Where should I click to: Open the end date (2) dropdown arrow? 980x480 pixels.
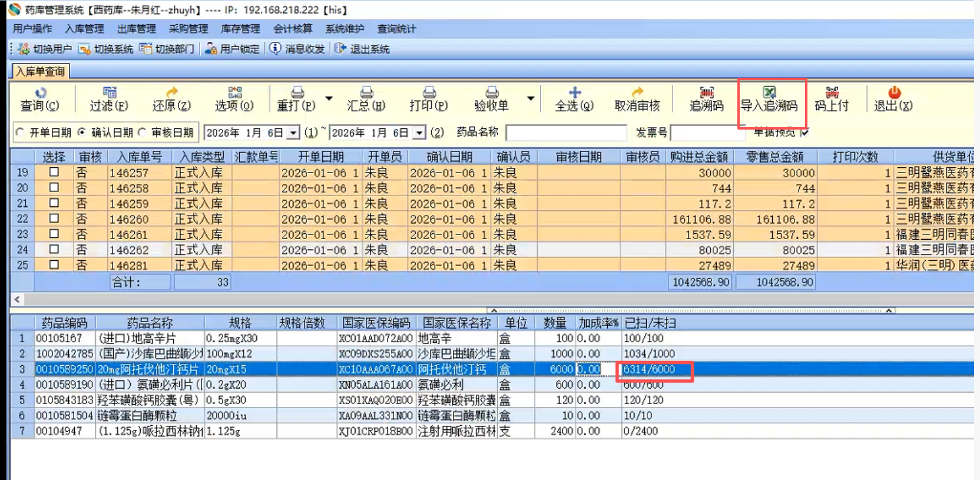coord(419,133)
